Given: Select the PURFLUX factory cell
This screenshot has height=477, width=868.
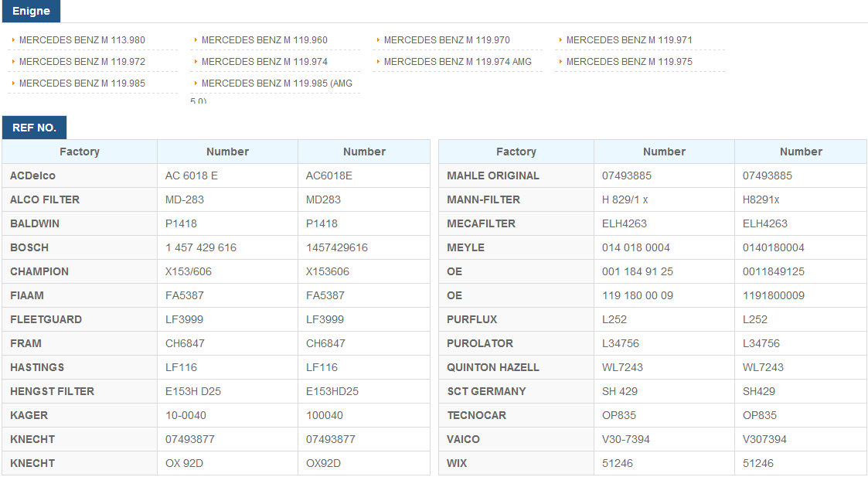Looking at the screenshot, I should [516, 319].
